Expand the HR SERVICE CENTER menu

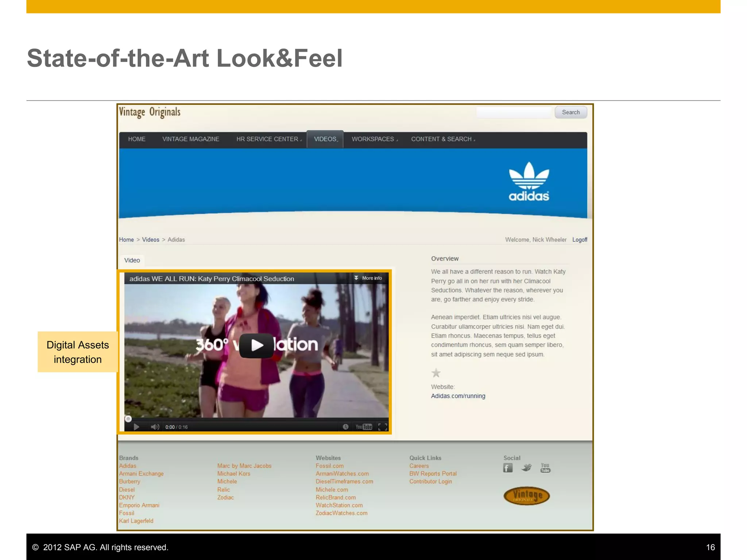tap(269, 139)
